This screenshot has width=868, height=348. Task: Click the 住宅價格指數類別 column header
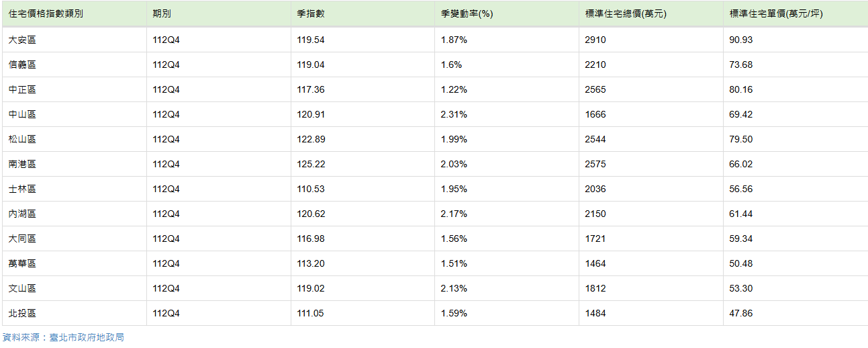[46, 14]
